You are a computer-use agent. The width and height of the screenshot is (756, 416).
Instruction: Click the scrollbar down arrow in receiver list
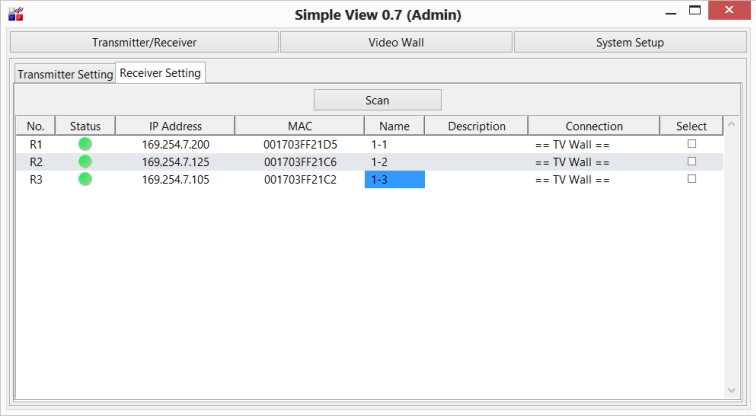732,389
